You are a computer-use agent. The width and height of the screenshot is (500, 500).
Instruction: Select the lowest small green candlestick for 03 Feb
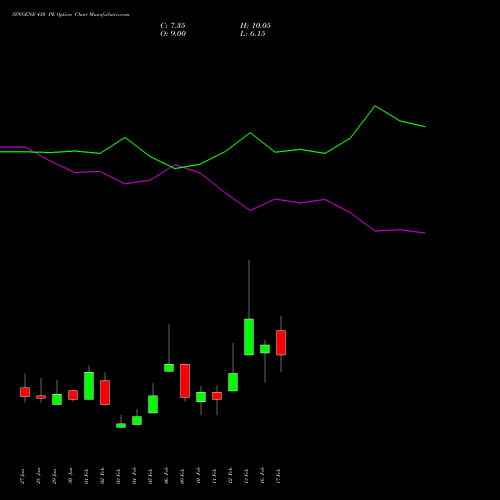(x=121, y=426)
